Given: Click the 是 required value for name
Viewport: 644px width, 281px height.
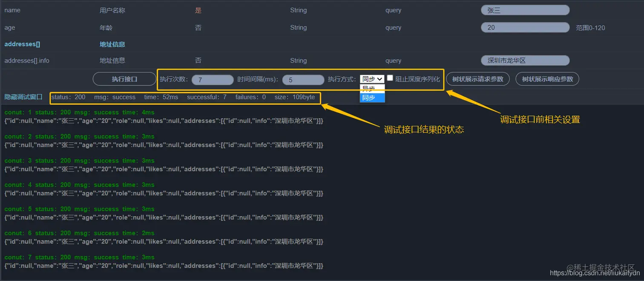Looking at the screenshot, I should (198, 10).
